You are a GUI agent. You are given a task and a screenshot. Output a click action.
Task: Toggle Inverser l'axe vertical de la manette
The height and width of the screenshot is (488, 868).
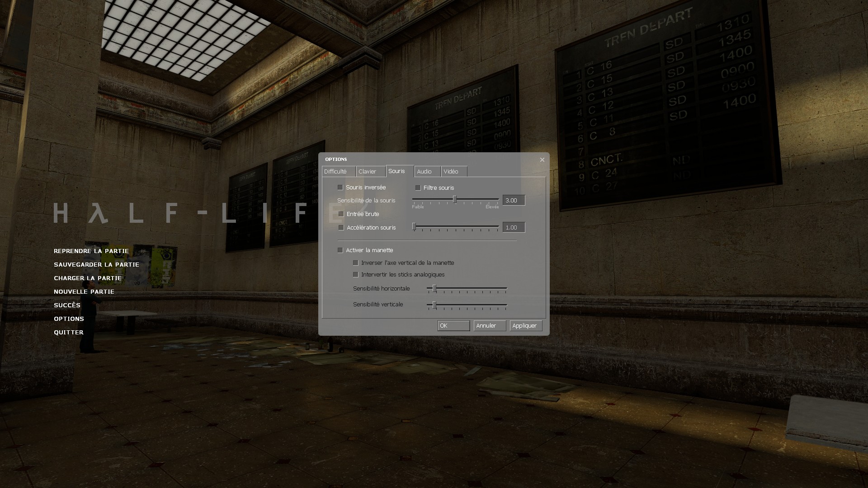pyautogui.click(x=356, y=263)
